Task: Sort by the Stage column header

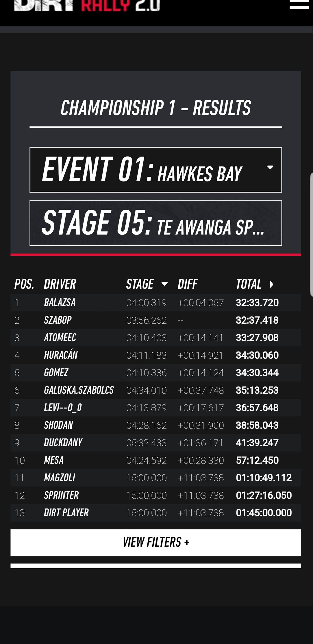Action: click(140, 284)
